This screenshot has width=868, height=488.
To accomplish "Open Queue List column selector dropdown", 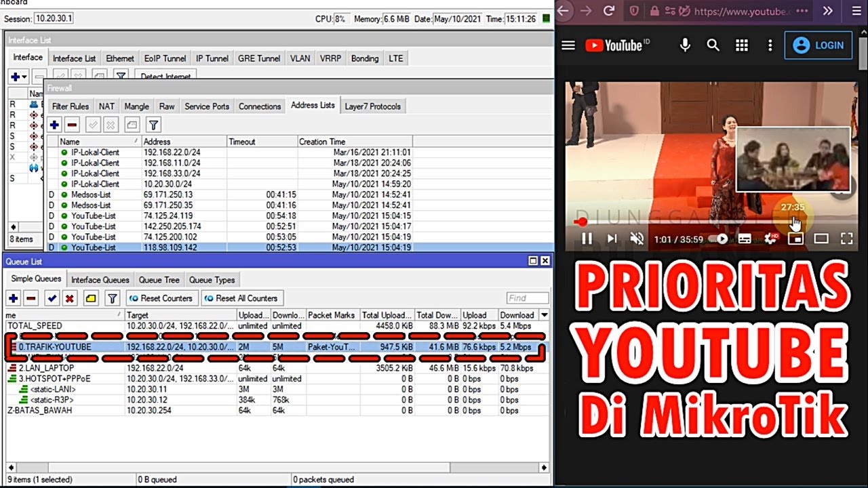I will pos(544,315).
